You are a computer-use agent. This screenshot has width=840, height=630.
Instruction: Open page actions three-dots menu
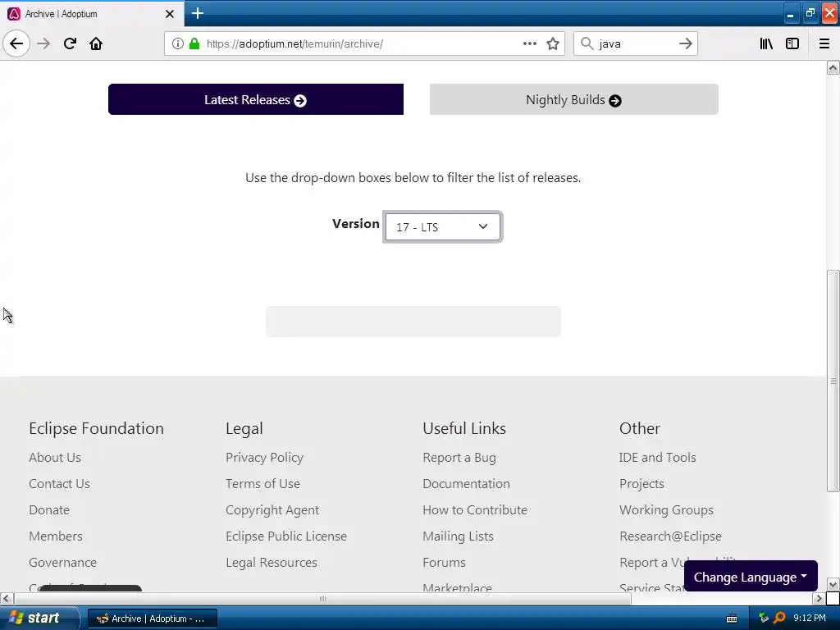tap(530, 43)
